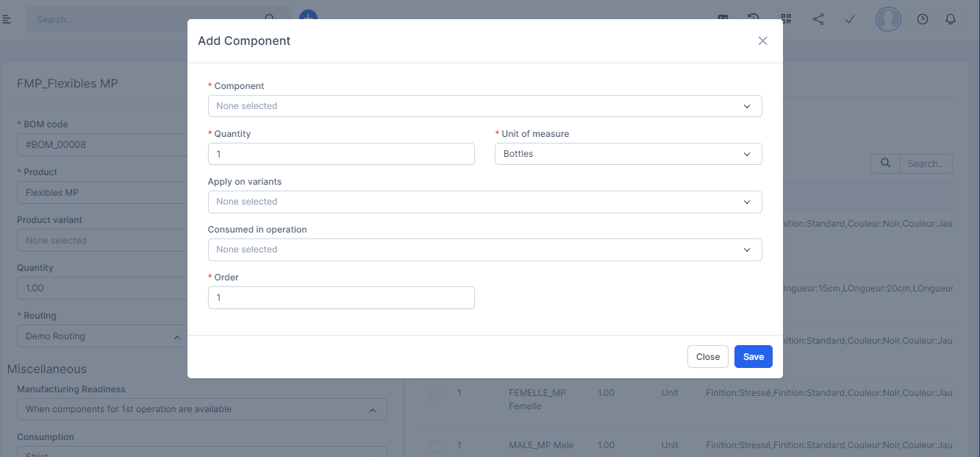
Task: Click the clock icon in top bar
Action: pos(923,19)
